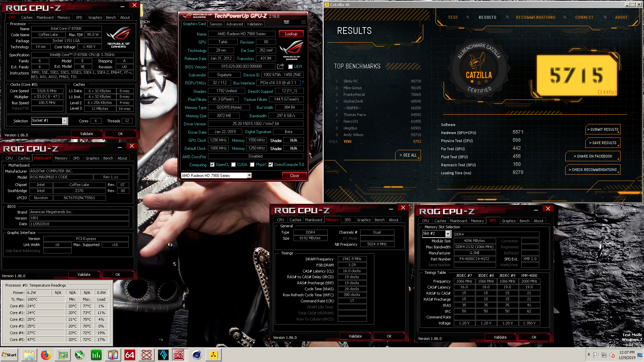Open network icon in system tray

(604, 355)
